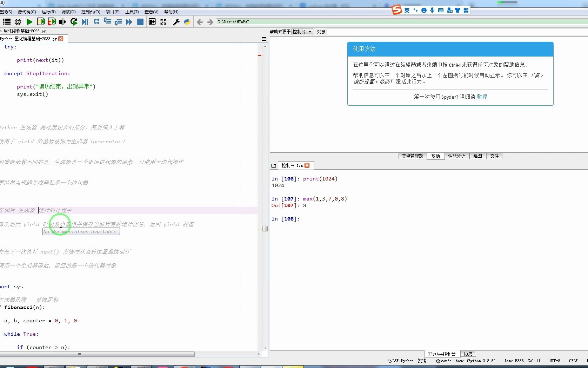The height and width of the screenshot is (368, 588).
Task: Click scroll-up arrow of editor scrollbar
Action: (x=265, y=46)
